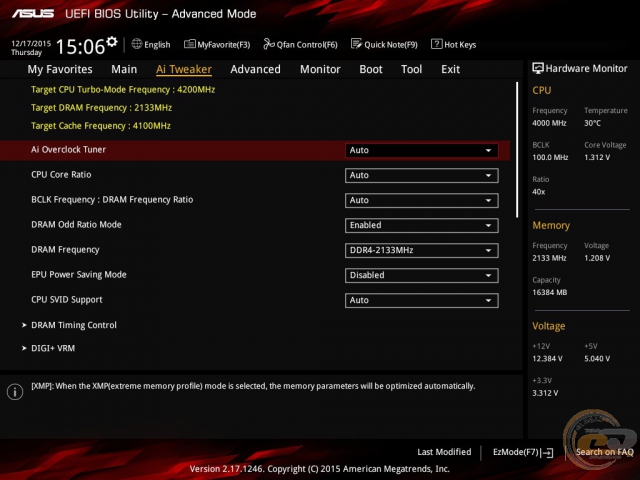640x480 pixels.
Task: Go to the Monitor tab
Action: click(x=320, y=69)
